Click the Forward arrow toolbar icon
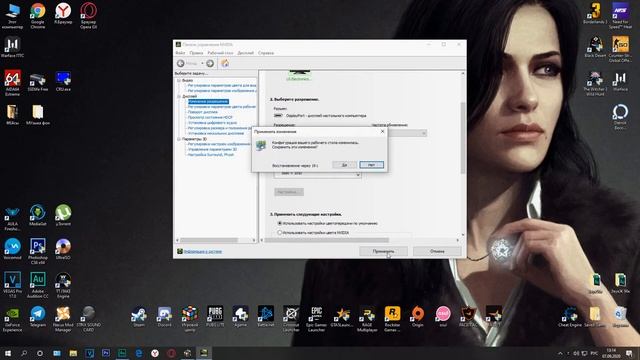 (210, 63)
